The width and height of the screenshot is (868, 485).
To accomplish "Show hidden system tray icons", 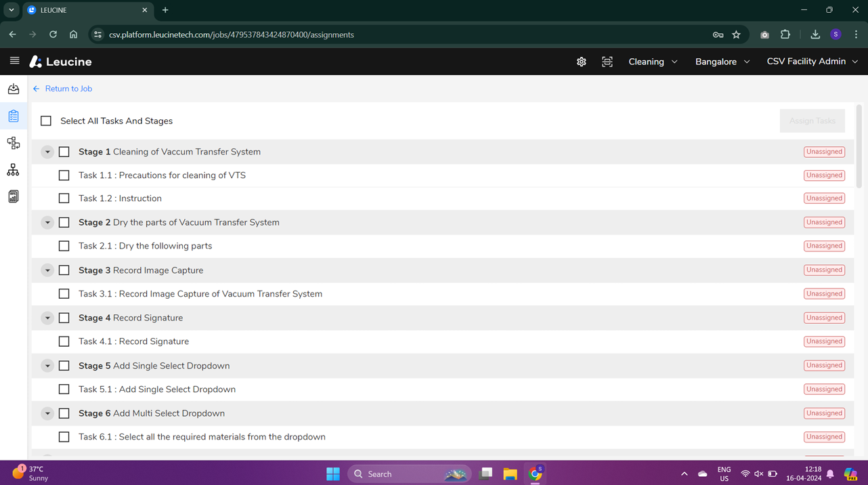I will coord(684,473).
